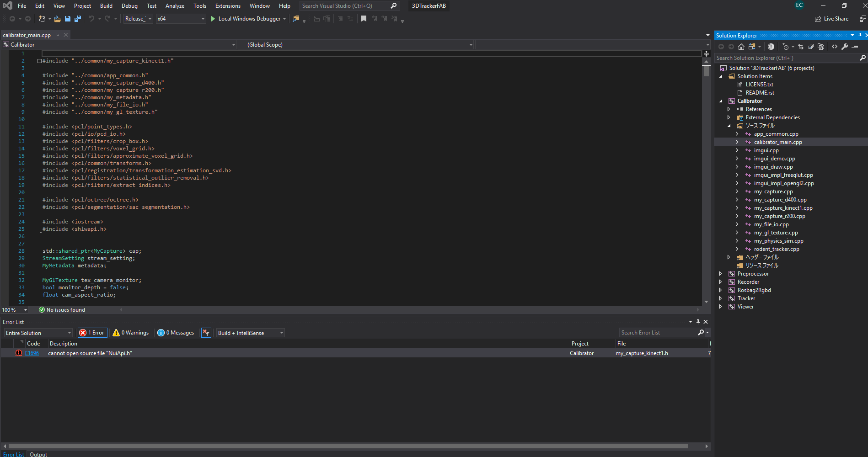868x457 pixels.
Task: Click the Live Share button label
Action: [x=836, y=19]
